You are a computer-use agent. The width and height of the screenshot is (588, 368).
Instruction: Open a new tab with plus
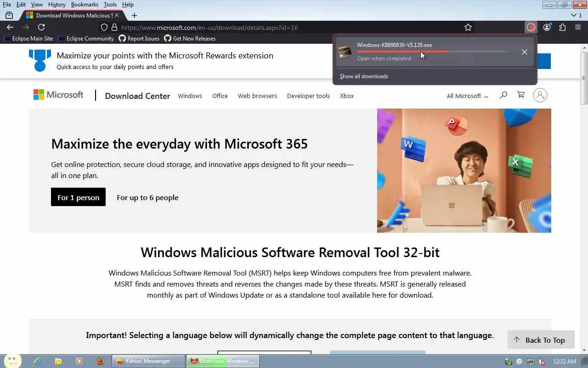134,15
